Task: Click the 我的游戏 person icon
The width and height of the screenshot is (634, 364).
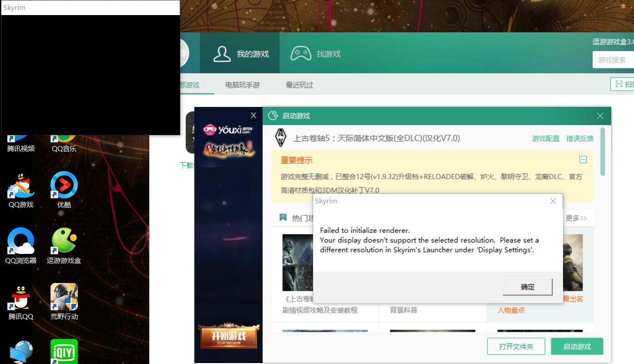Action: click(x=222, y=54)
